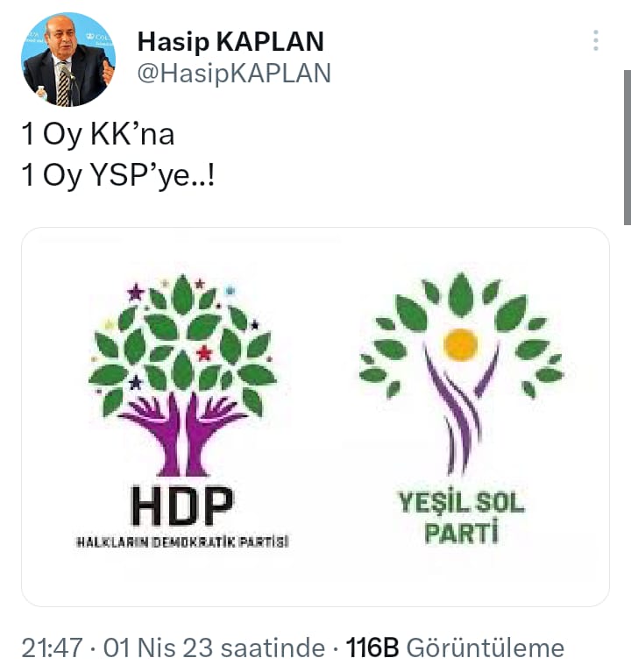Click the YEŞİL SOL PARTİ wordmark text
The image size is (631, 672).
tap(462, 518)
